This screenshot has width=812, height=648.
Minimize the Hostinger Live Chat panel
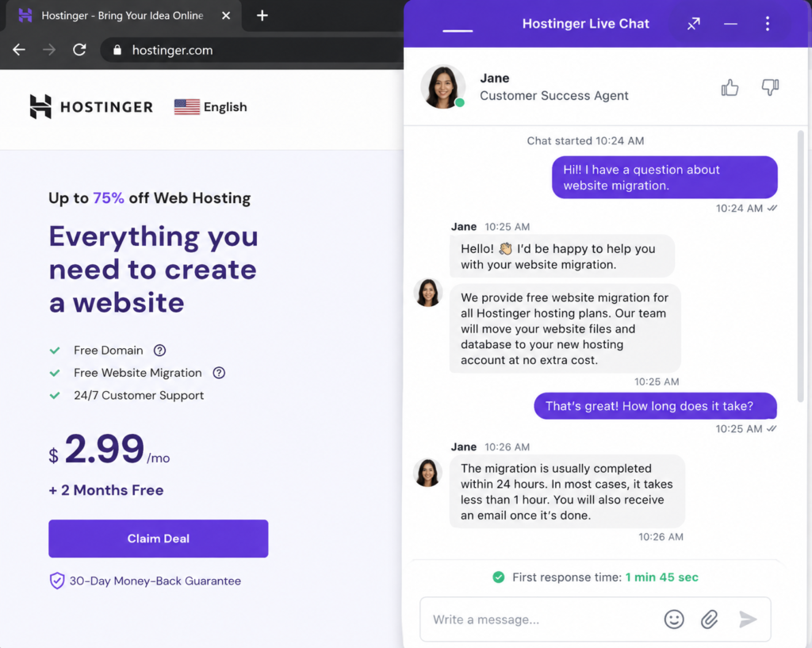[x=730, y=24]
